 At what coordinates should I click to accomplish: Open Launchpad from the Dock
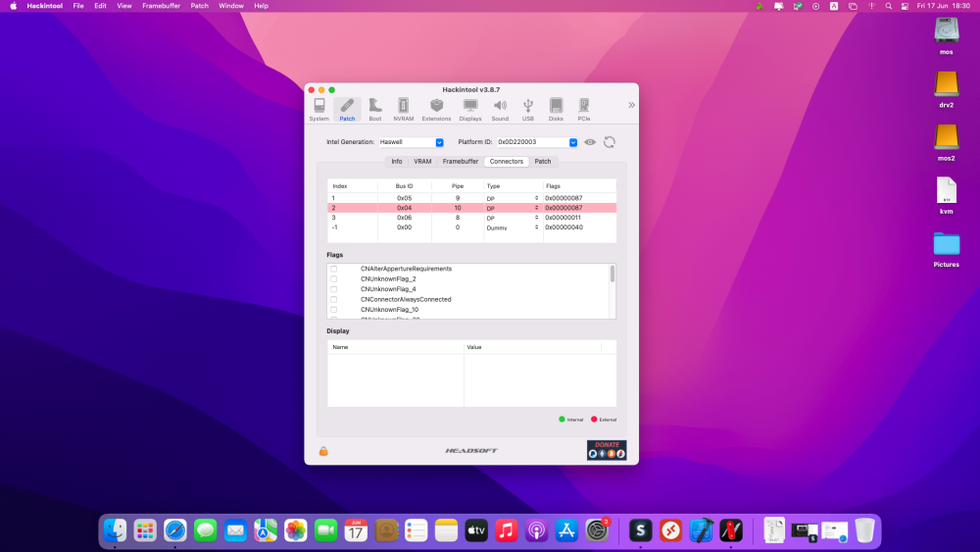(145, 530)
